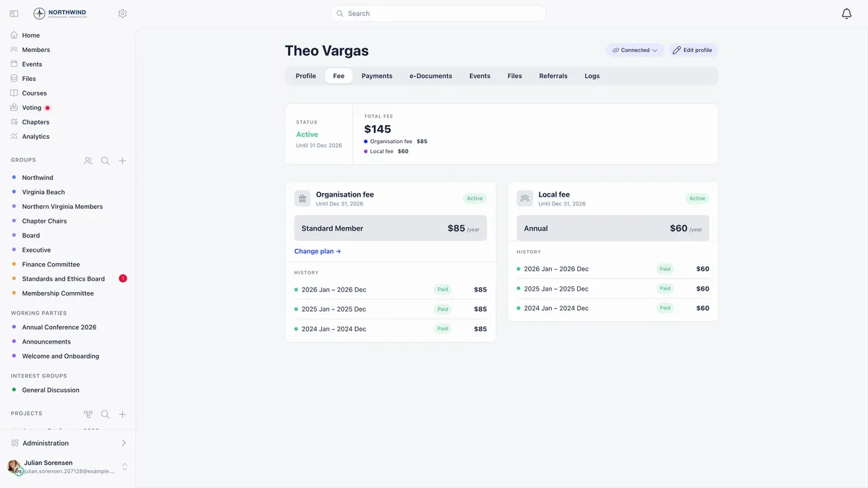Click Local fee people icon
Screen dimensions: 868x488
point(525,198)
